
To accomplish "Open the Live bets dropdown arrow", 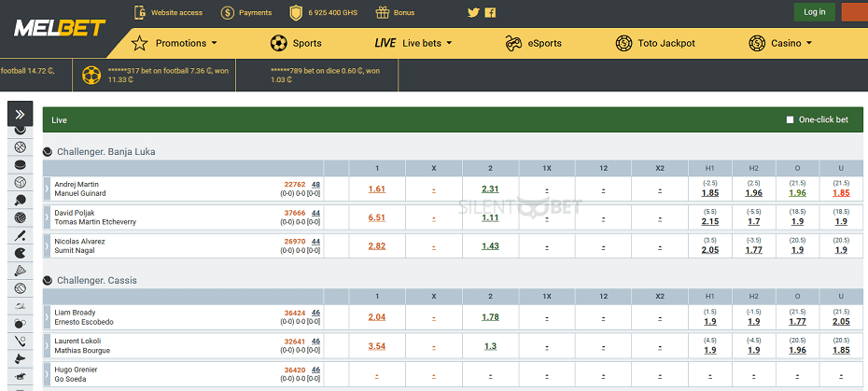I will point(449,43).
